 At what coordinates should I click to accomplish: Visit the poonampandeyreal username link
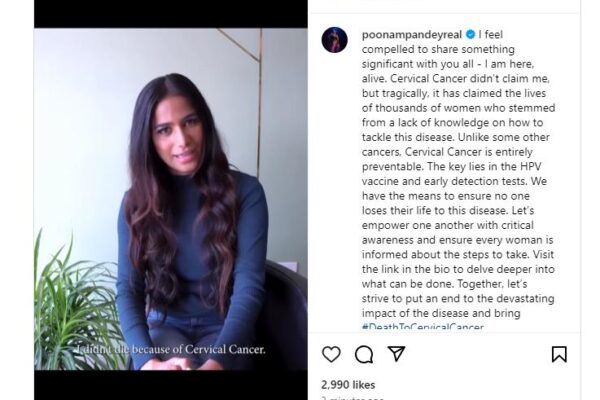click(412, 34)
